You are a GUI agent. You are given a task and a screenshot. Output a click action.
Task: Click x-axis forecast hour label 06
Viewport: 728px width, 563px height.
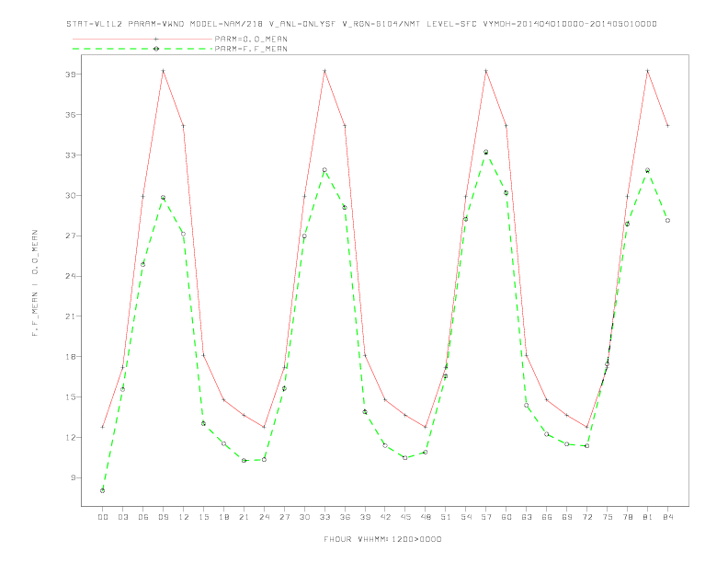point(143,517)
